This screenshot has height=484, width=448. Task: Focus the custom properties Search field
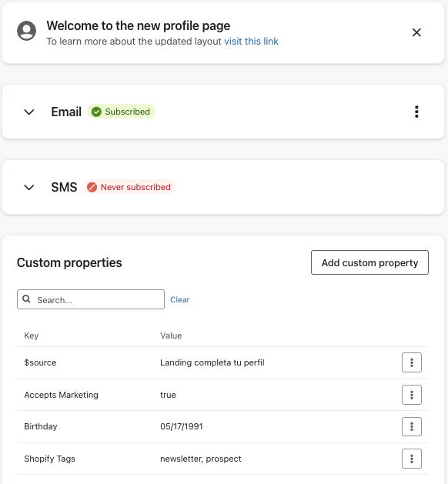point(91,299)
